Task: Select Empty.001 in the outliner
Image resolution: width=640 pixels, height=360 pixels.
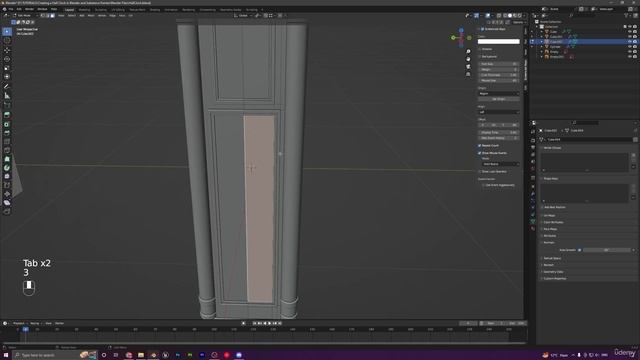Action: [x=556, y=57]
